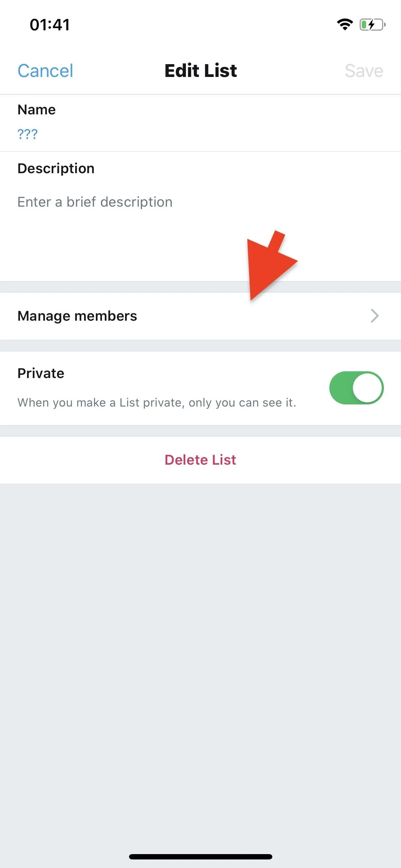Tap the Description section label
401x868 pixels.
click(56, 169)
